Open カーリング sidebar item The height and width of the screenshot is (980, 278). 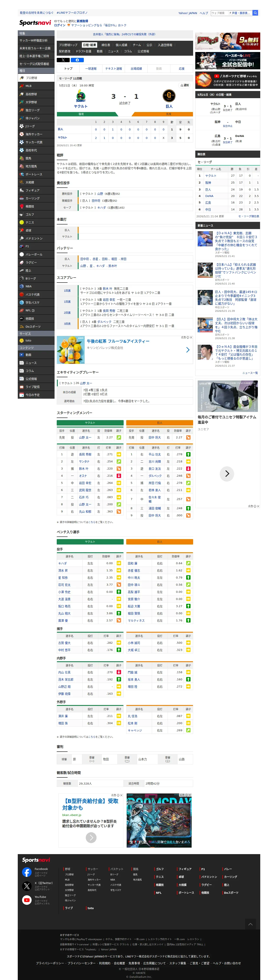[36, 198]
